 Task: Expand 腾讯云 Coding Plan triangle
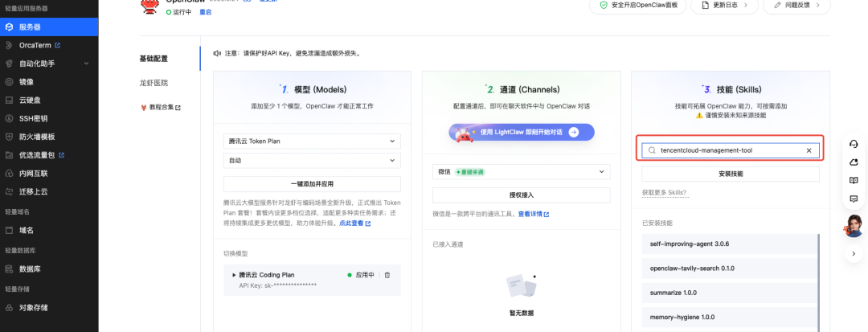click(x=234, y=274)
